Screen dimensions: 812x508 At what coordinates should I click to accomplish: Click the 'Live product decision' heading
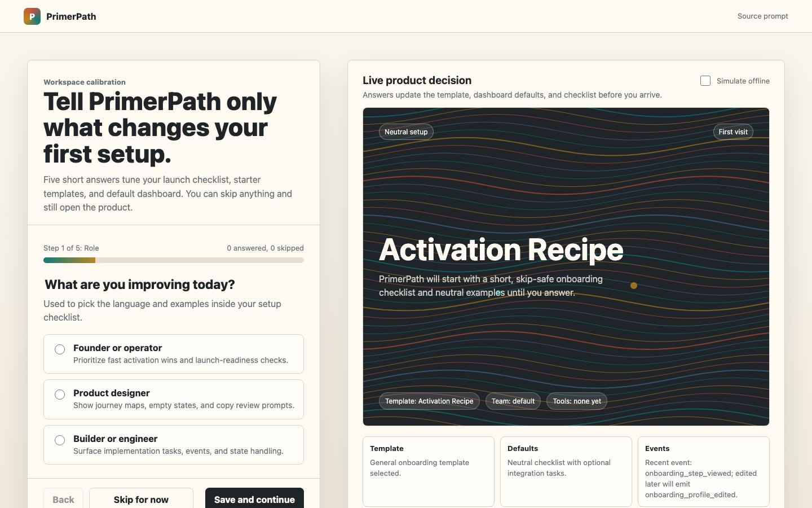tap(417, 80)
